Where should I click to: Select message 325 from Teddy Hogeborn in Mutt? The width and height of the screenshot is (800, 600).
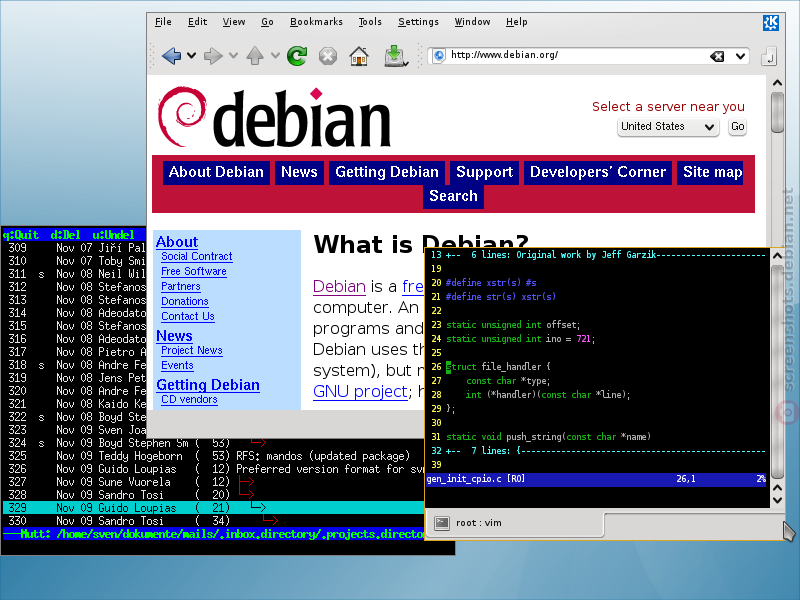click(x=213, y=456)
